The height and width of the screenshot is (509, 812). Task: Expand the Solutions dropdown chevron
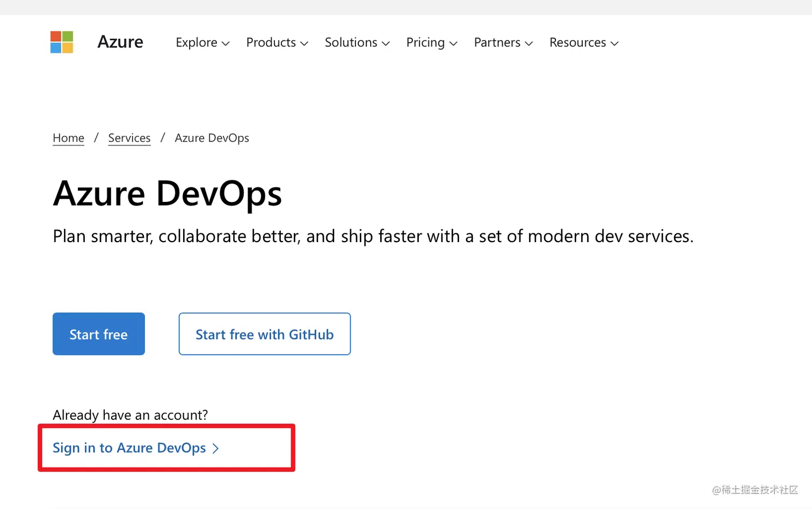click(x=386, y=43)
